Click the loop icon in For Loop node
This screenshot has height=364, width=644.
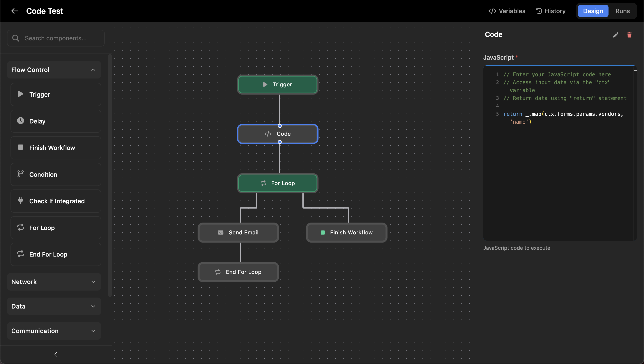pos(263,183)
